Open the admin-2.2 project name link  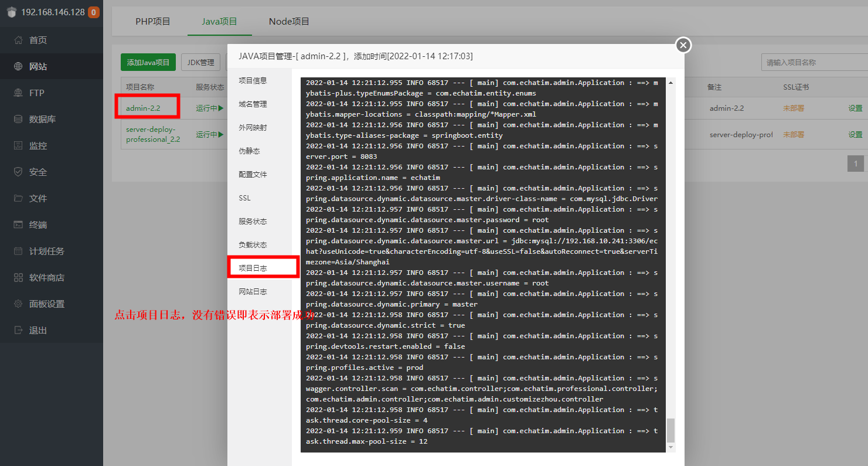pos(143,108)
